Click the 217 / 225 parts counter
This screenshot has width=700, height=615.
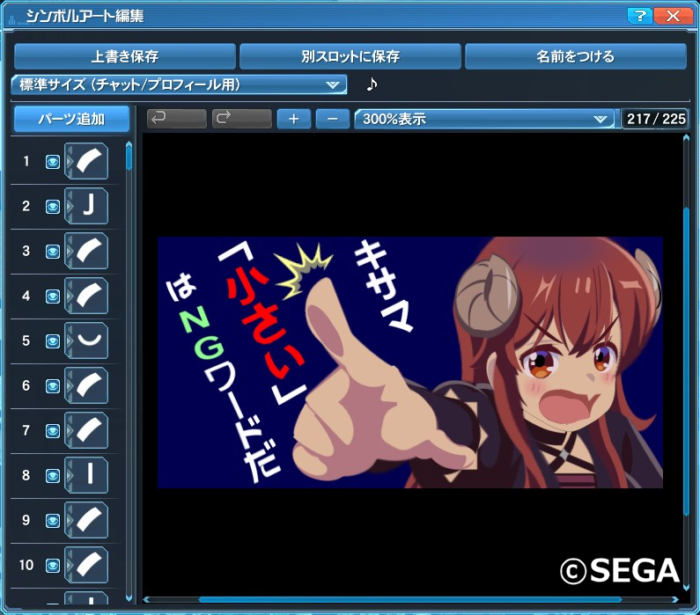[655, 119]
